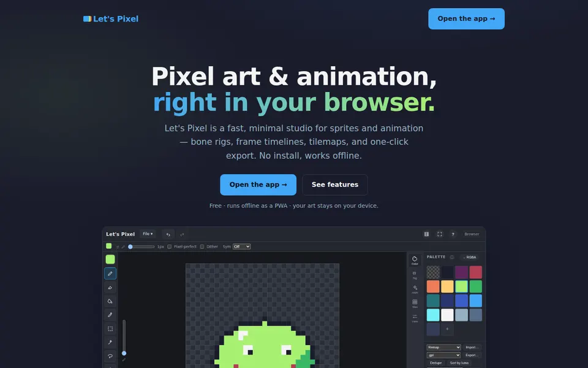This screenshot has height=368, width=588.
Task: Select the Paint Bucket fill tool
Action: (x=110, y=301)
